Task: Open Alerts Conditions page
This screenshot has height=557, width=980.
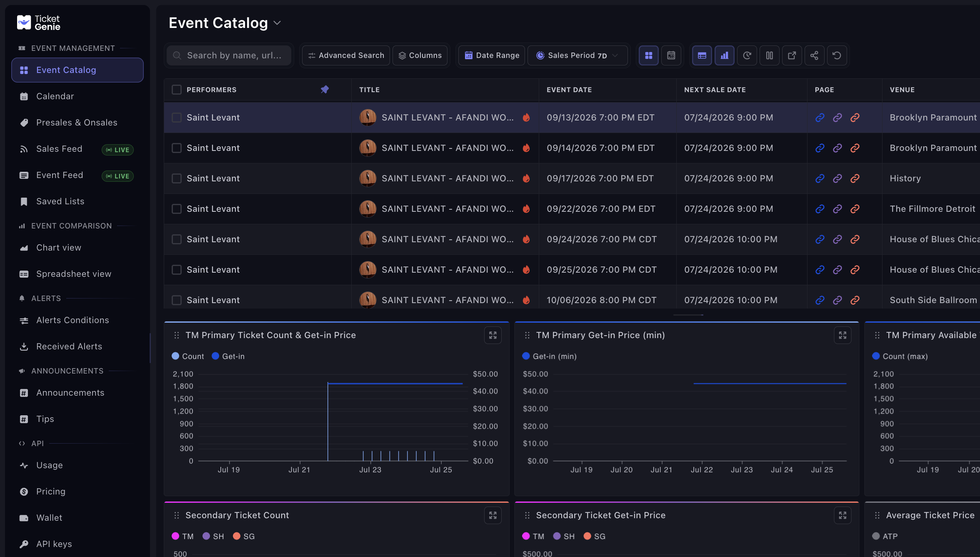Action: click(77, 320)
